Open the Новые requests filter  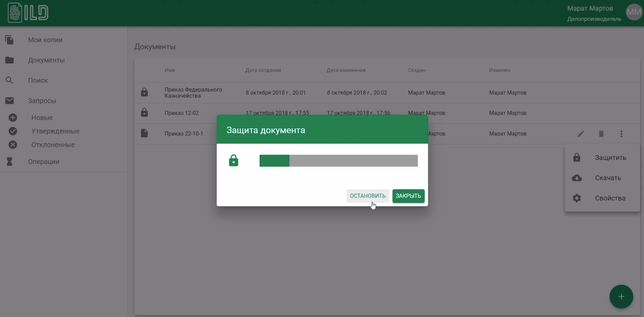point(42,117)
